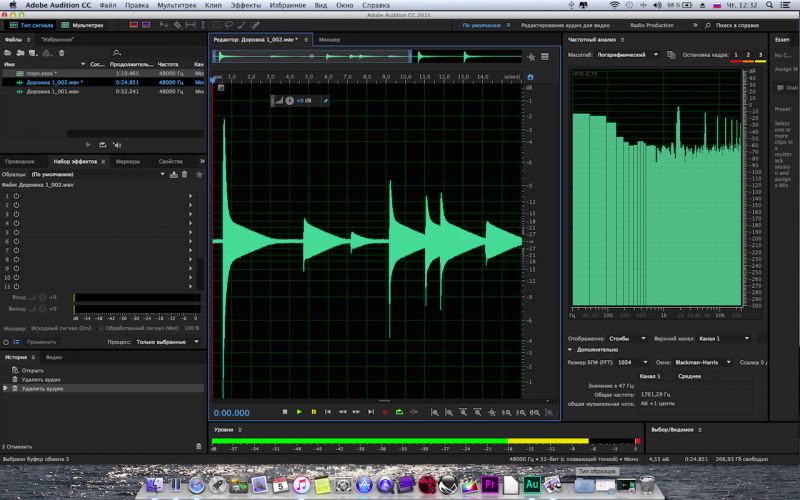Select the Lasso Selection tool

(229, 24)
